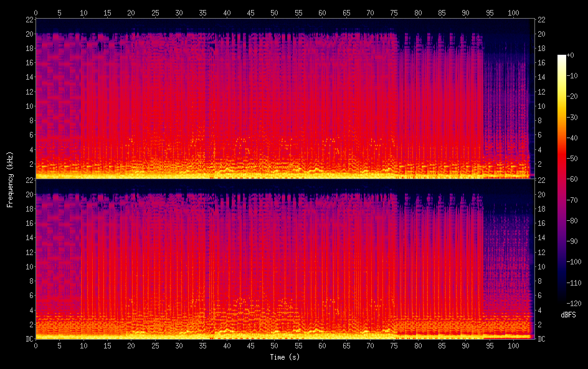Click the 75 second tick on bottom time axis
The height and width of the screenshot is (369, 588).
click(x=394, y=345)
